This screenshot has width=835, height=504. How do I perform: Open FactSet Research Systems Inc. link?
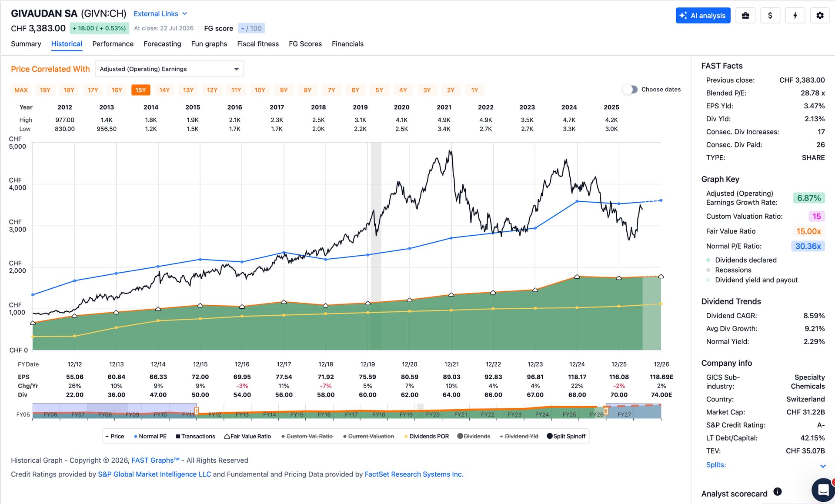(414, 474)
